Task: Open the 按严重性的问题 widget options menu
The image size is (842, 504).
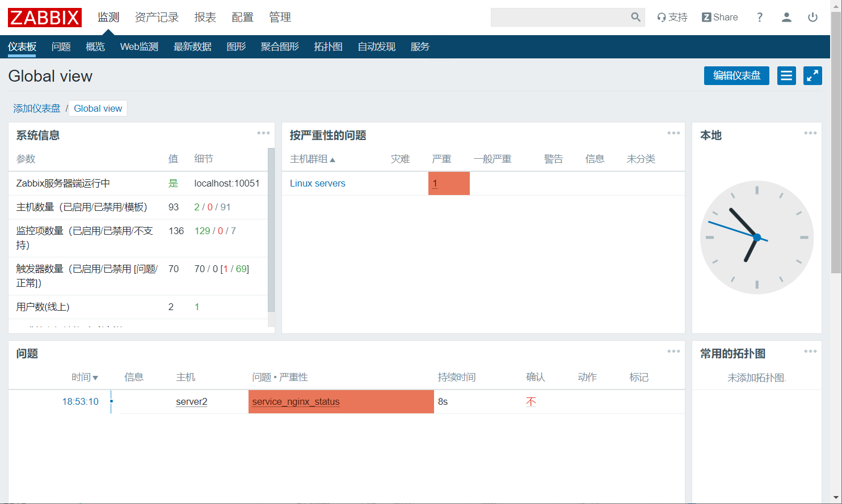Action: pos(673,133)
